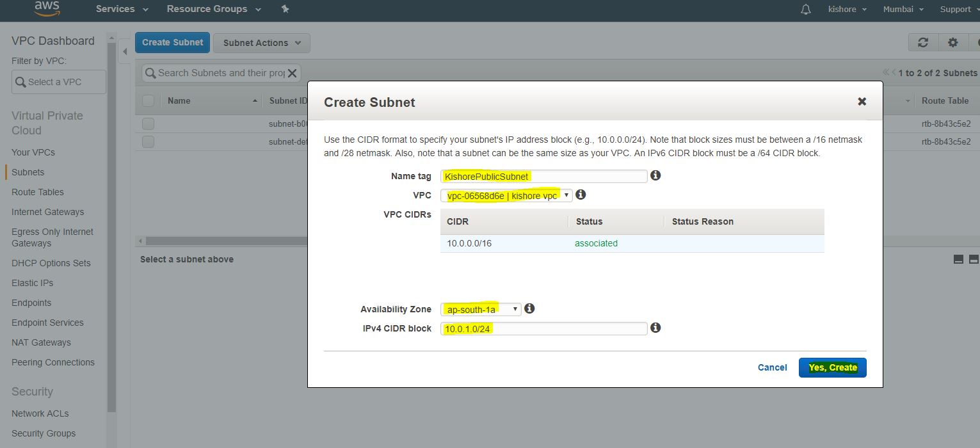This screenshot has height=448, width=980.
Task: Toggle the select-all checkbox in table header
Action: coord(149,100)
